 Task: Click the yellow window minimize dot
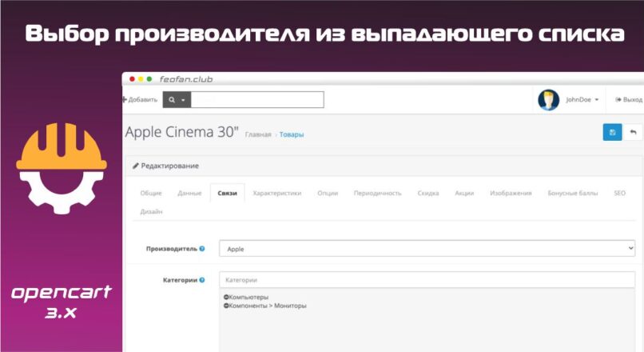click(141, 79)
